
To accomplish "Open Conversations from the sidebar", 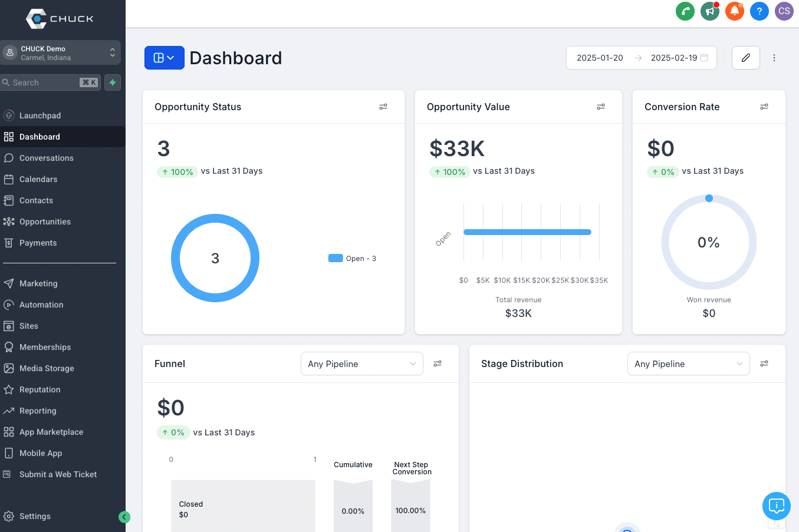I will pos(46,158).
